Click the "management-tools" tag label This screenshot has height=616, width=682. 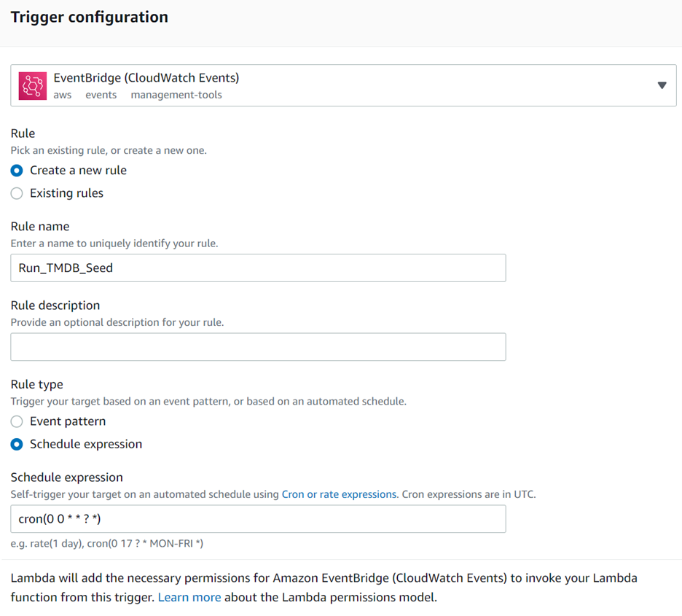(176, 95)
